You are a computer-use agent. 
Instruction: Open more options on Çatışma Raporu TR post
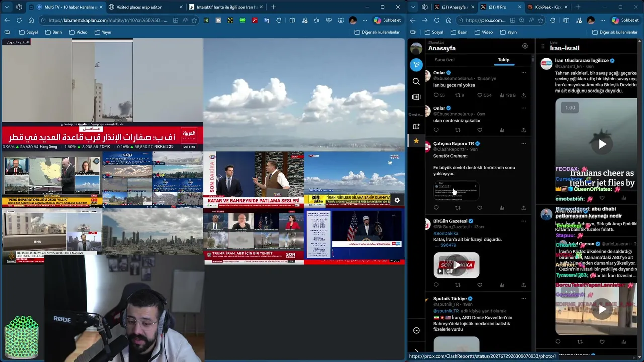click(523, 144)
